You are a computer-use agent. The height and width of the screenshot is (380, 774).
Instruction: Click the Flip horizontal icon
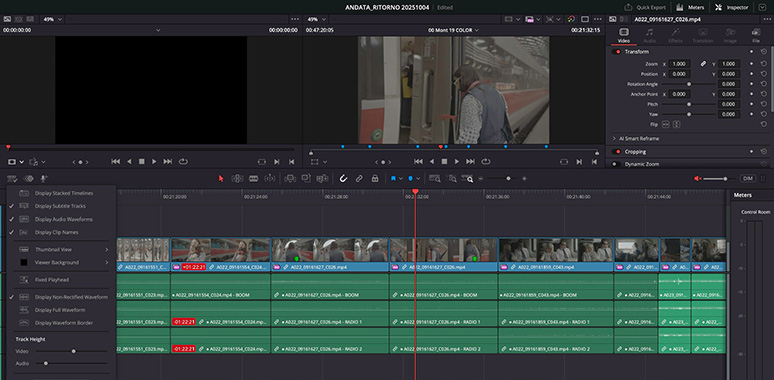666,124
